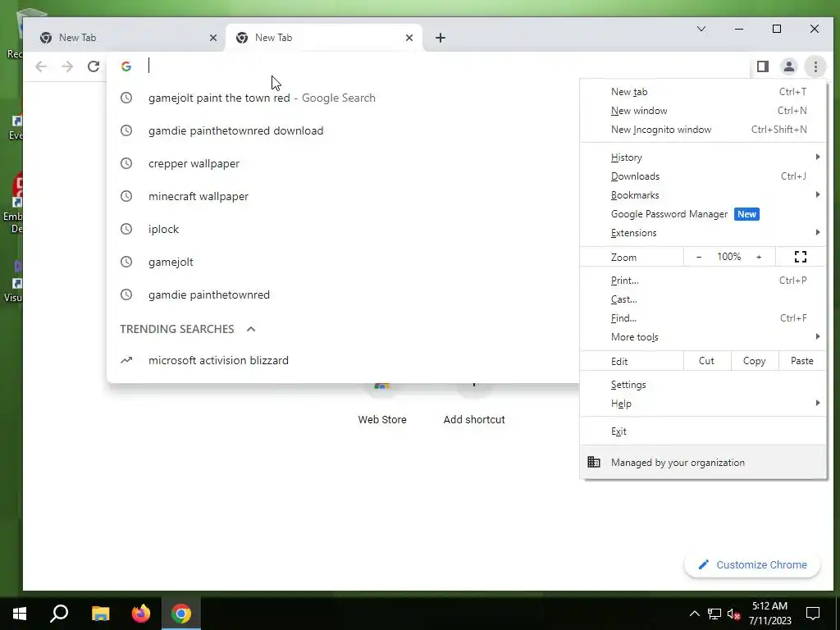Click the browser Forward arrow
The height and width of the screenshot is (630, 840).
click(x=67, y=66)
